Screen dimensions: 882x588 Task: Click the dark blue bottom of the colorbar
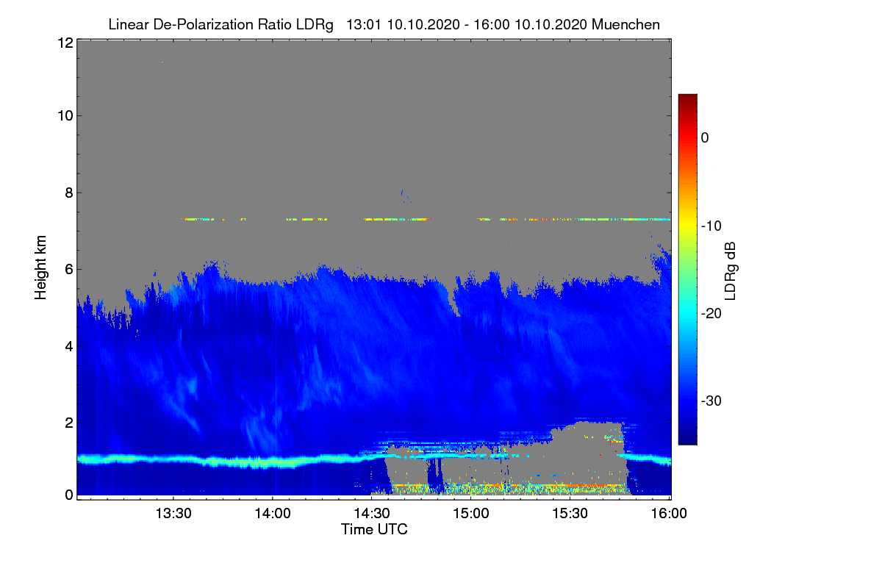point(687,437)
